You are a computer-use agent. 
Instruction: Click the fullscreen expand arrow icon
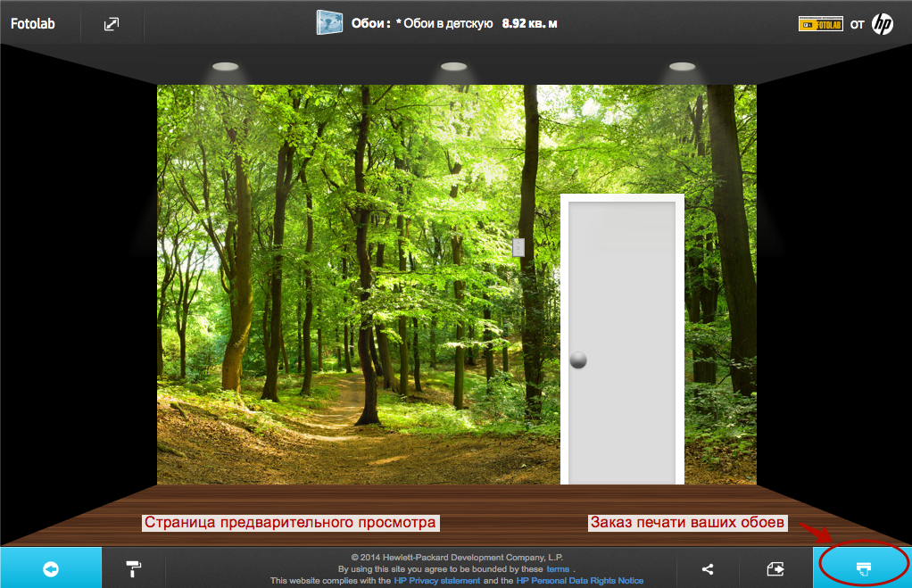(x=111, y=24)
